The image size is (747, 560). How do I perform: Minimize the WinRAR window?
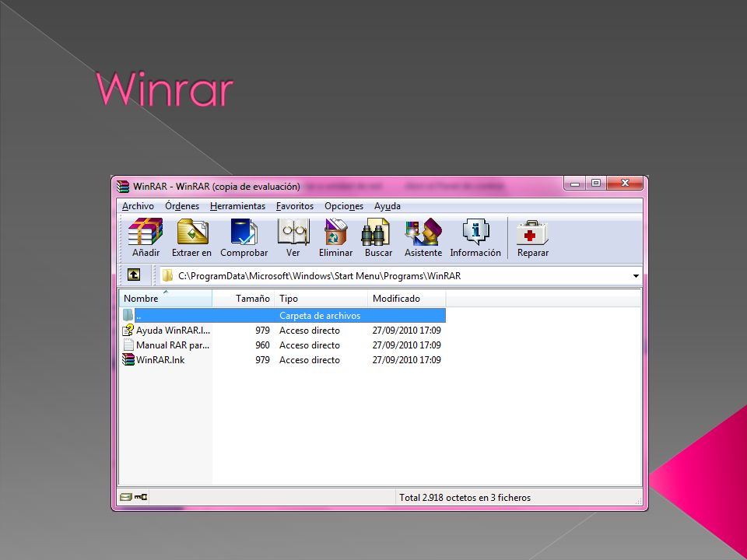coord(576,184)
